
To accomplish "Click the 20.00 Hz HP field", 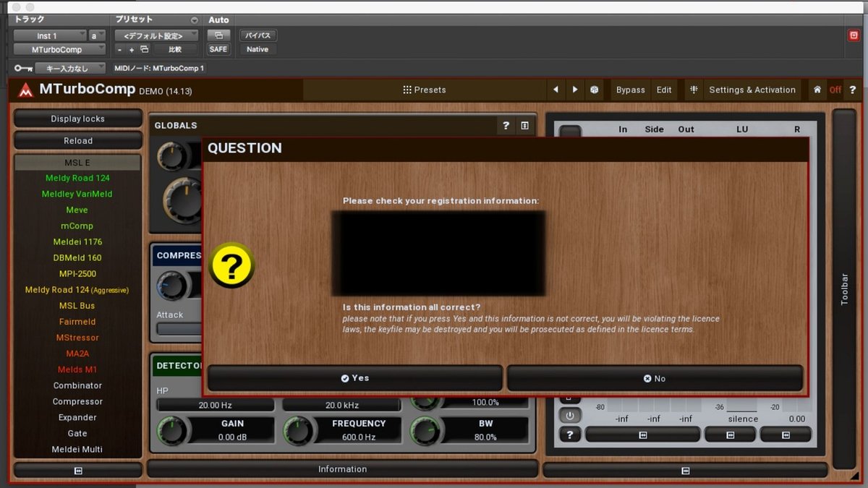I will click(x=215, y=405).
